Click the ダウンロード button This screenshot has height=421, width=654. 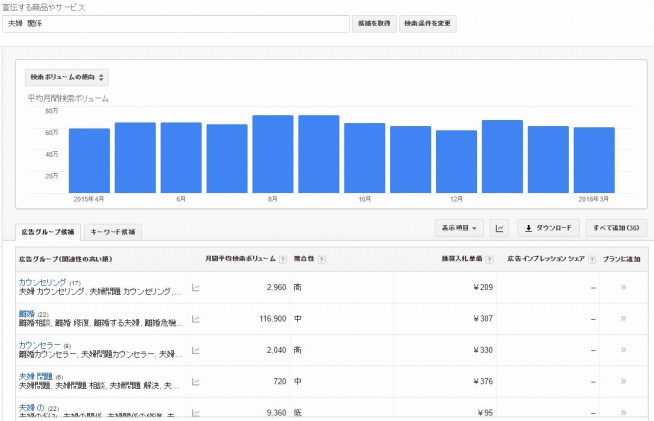tap(549, 228)
